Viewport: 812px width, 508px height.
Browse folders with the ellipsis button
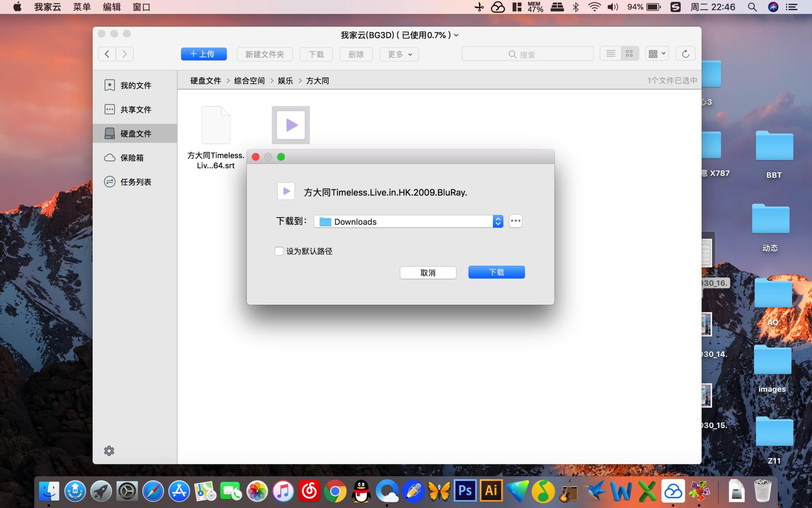coord(515,221)
